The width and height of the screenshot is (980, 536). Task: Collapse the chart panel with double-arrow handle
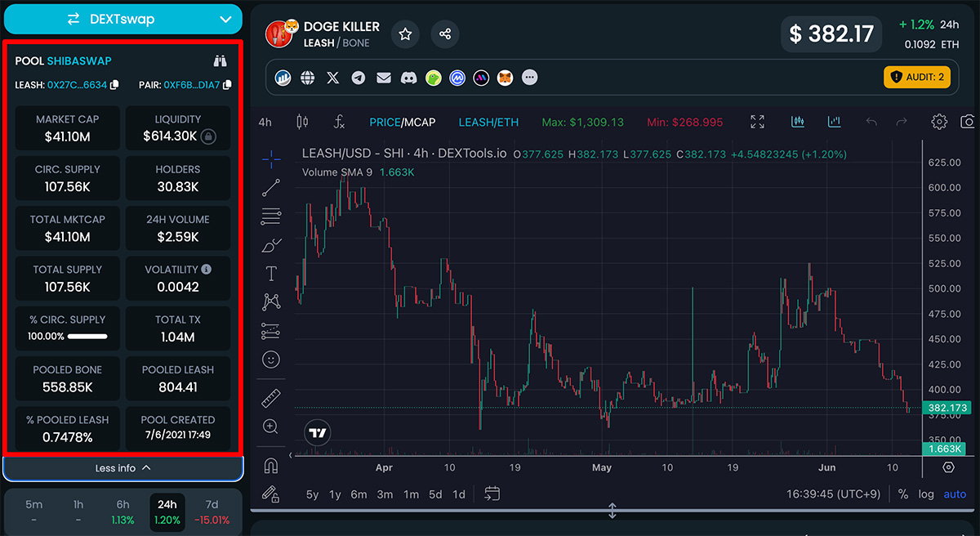coord(612,511)
